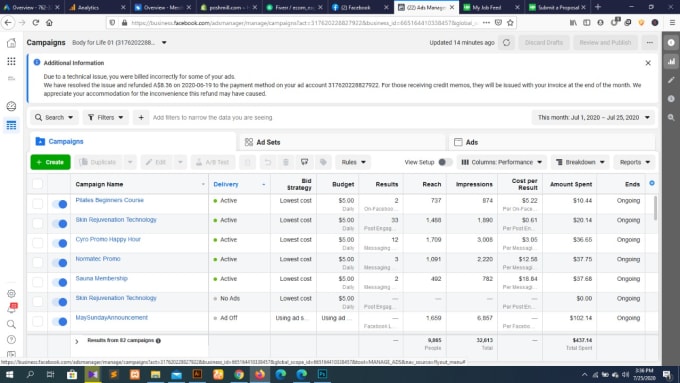Click the tag label icon in the toolbar
Screen dimensions: 680x383
pyautogui.click(x=323, y=162)
